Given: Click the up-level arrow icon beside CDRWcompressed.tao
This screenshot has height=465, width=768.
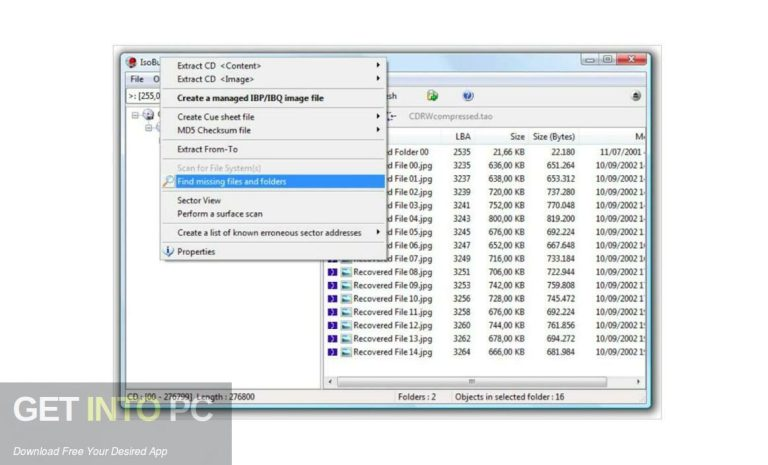Looking at the screenshot, I should (x=392, y=116).
